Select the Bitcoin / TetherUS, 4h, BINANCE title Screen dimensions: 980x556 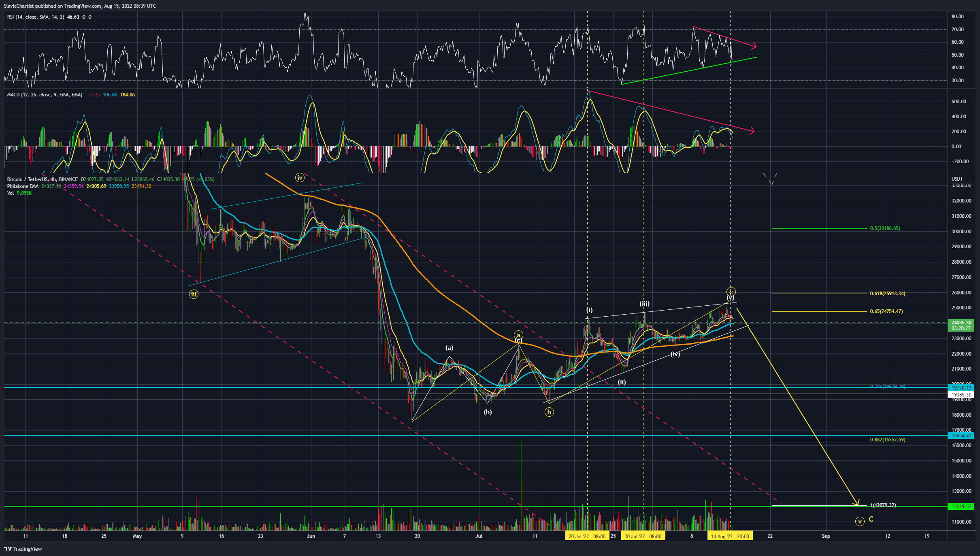coord(43,179)
